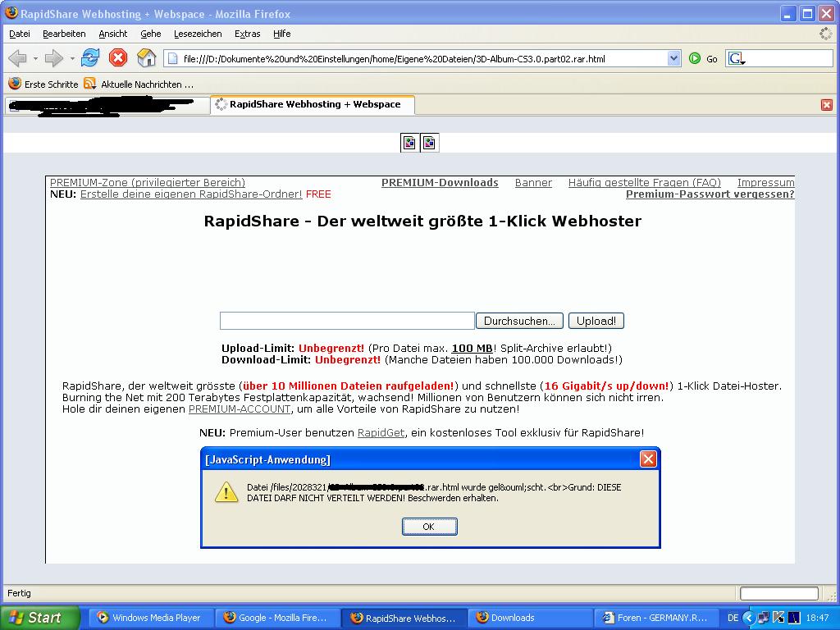840x630 pixels.
Task: Click the 100 MB link
Action: click(472, 348)
